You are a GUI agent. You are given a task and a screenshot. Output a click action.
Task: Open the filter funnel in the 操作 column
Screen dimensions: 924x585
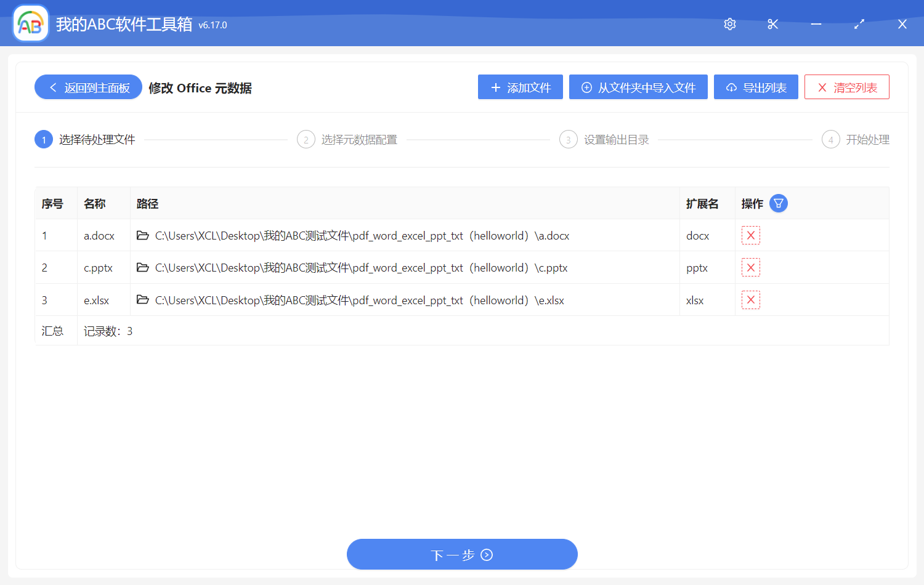[x=778, y=203]
